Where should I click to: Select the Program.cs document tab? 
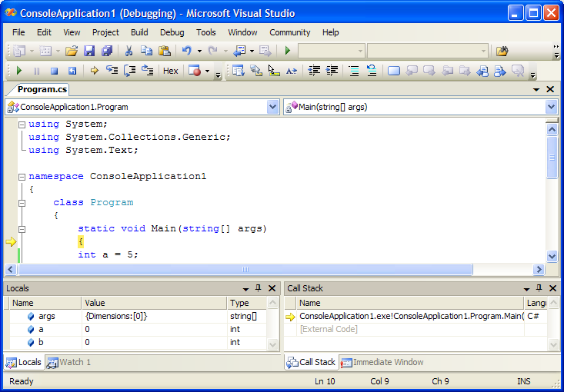pyautogui.click(x=42, y=89)
